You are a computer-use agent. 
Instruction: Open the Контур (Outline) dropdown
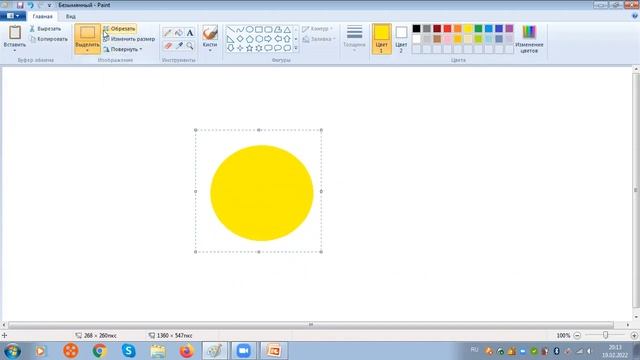(x=318, y=29)
